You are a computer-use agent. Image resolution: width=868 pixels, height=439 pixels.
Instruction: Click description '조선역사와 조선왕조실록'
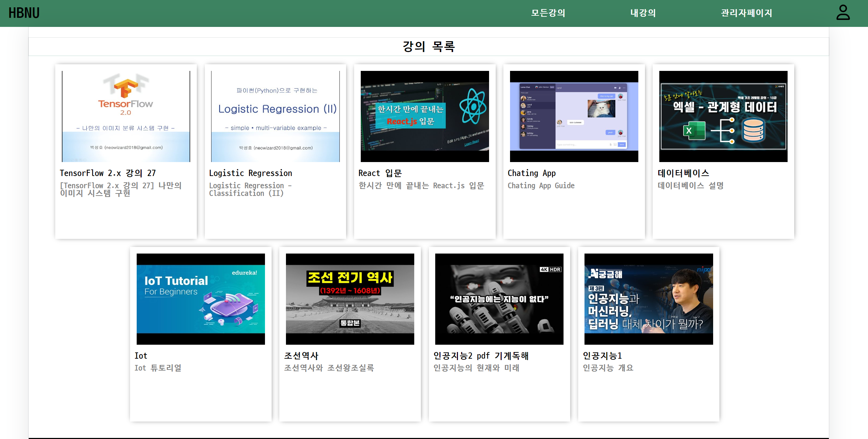[x=329, y=368]
